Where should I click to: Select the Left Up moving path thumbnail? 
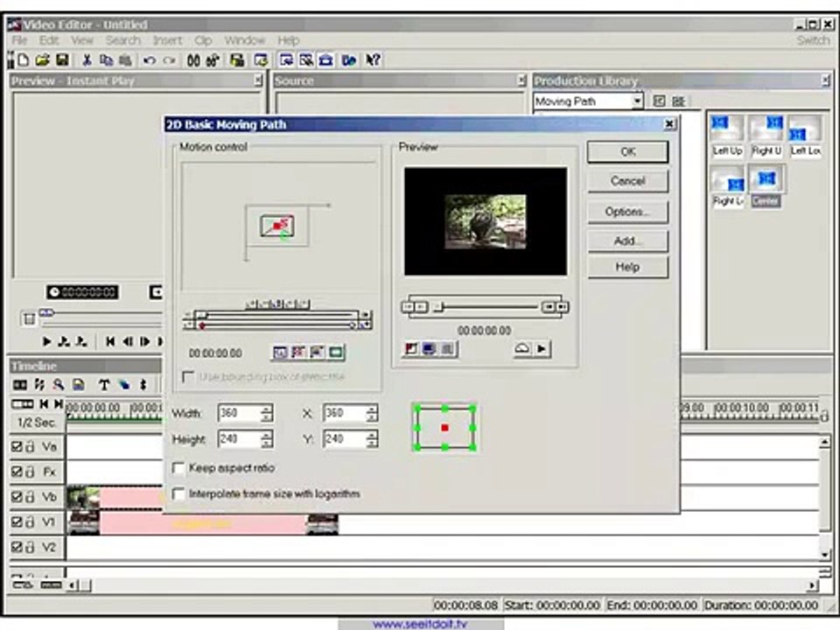click(727, 136)
